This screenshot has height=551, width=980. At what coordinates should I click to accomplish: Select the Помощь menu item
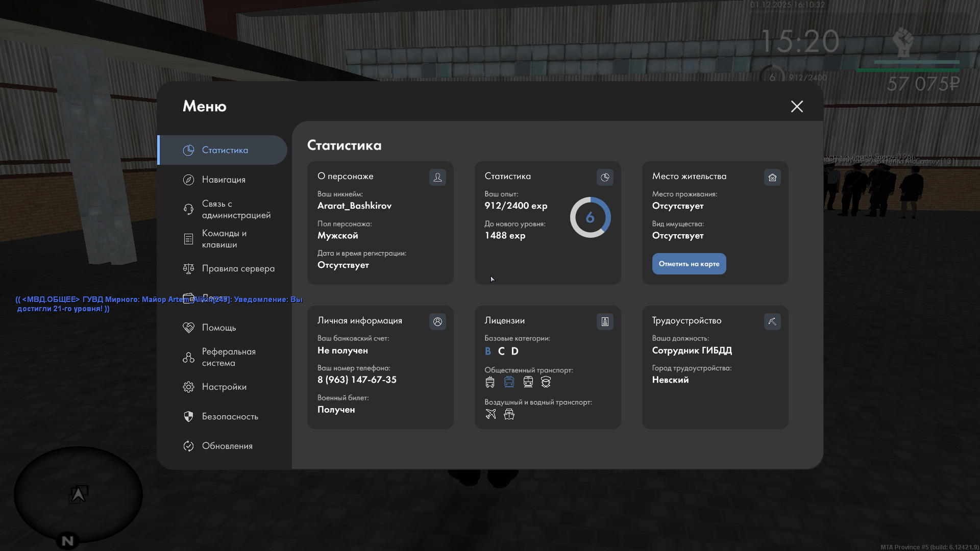[218, 328]
